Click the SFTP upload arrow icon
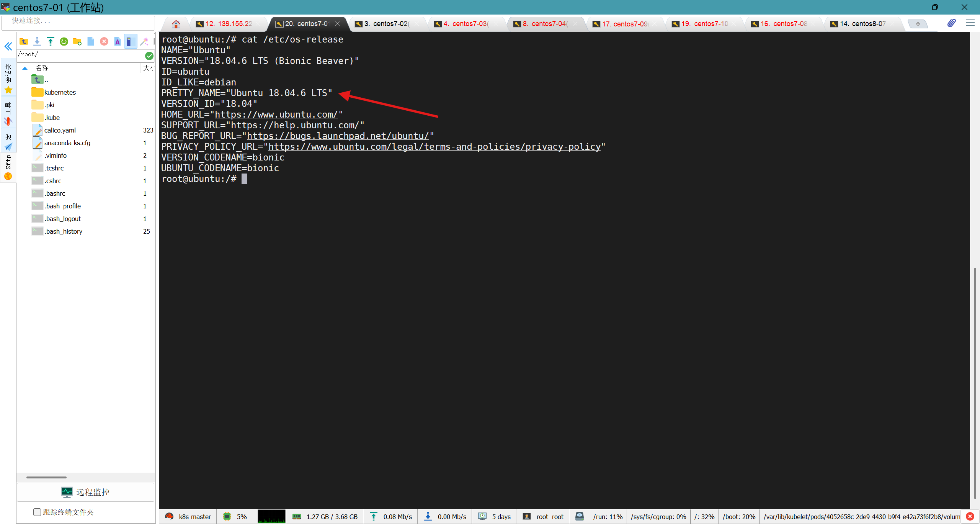This screenshot has height=524, width=980. pyautogui.click(x=50, y=41)
